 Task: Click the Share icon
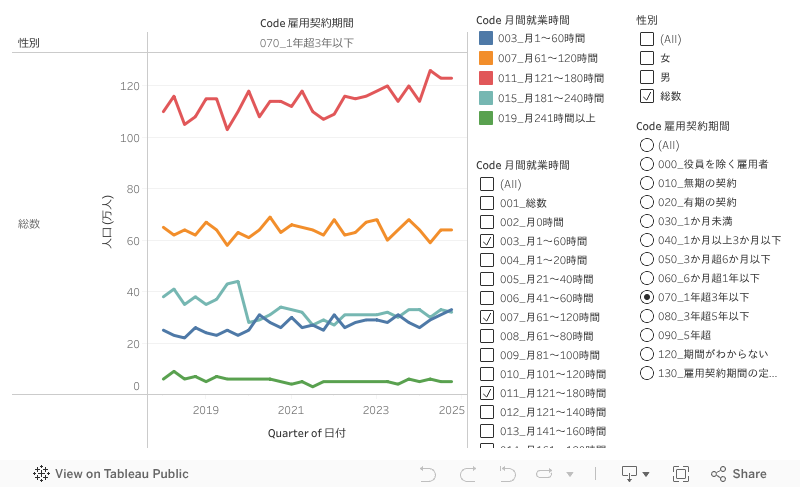tap(738, 474)
